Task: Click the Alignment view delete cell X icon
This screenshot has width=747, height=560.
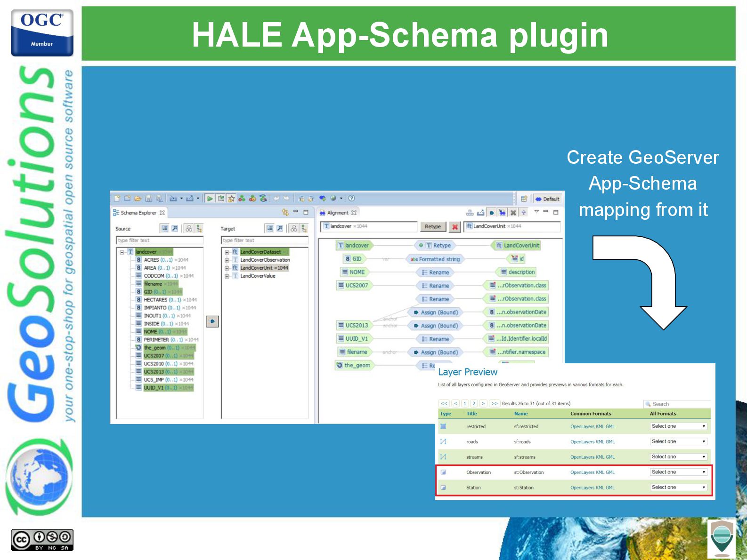Action: click(x=513, y=213)
